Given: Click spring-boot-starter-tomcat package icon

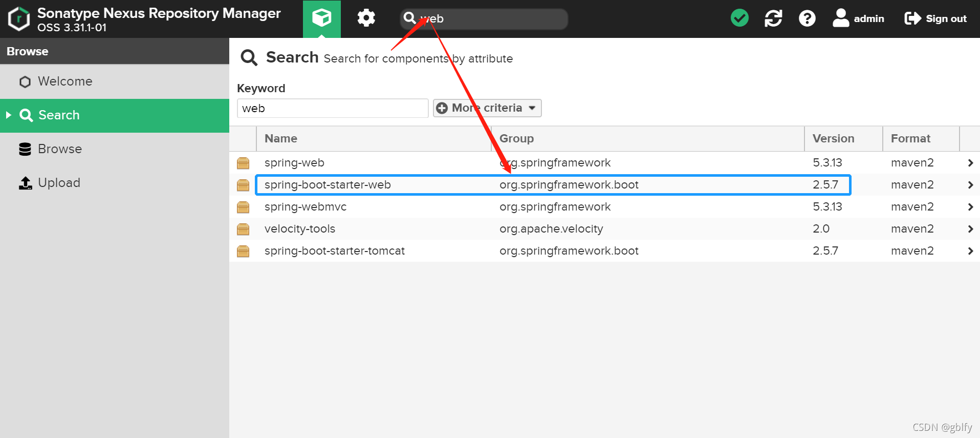Looking at the screenshot, I should (x=243, y=252).
